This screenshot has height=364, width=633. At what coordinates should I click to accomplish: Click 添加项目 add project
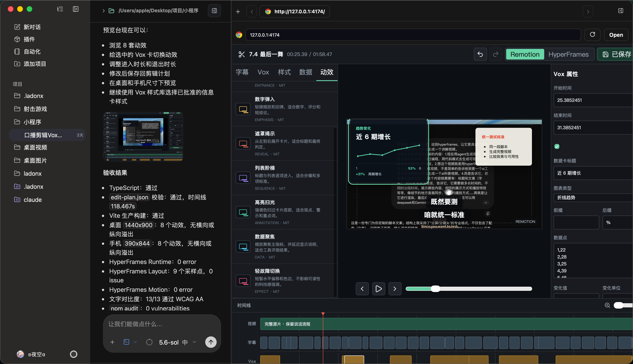30,64
